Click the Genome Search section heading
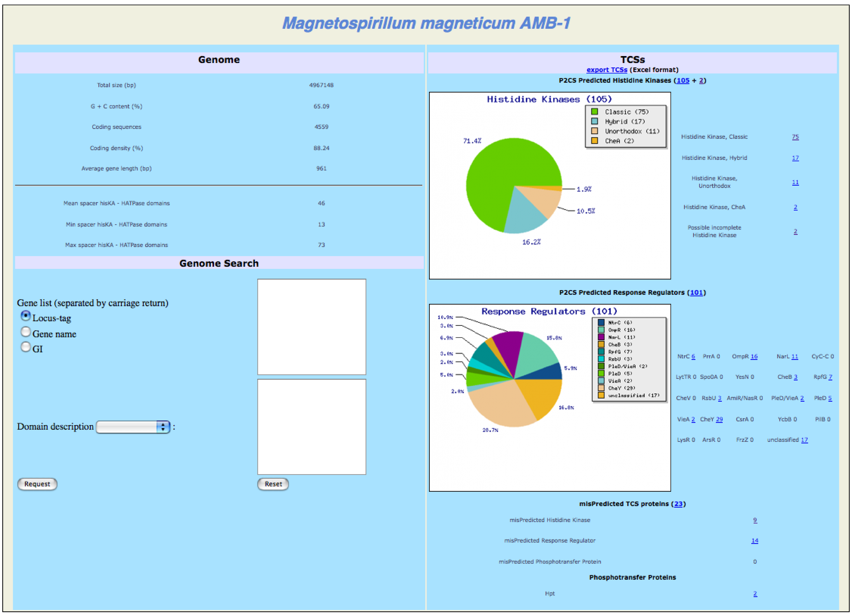 click(x=219, y=263)
